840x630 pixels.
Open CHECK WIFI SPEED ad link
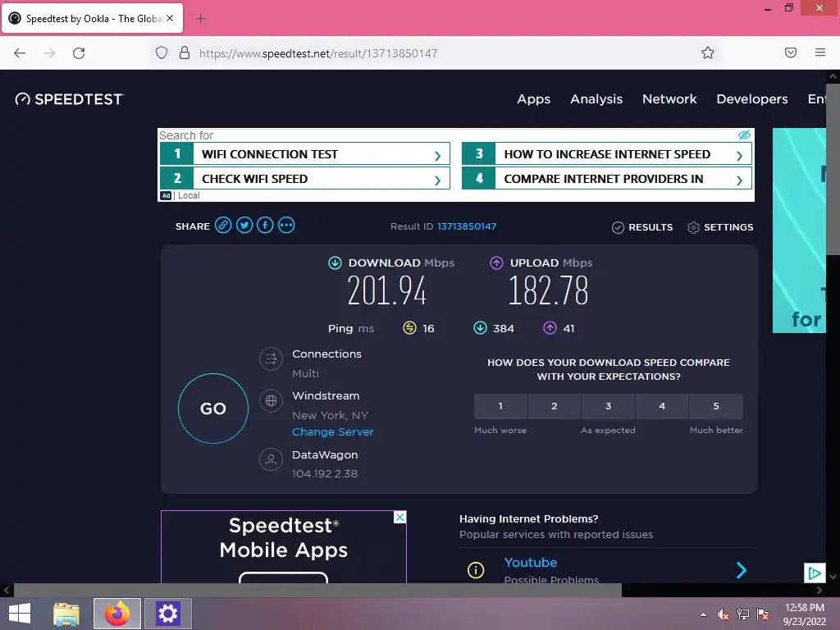pos(305,178)
